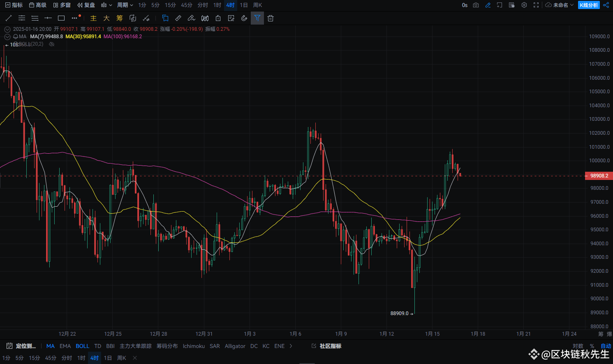Enter fullscreen with the expand icon

536,5
